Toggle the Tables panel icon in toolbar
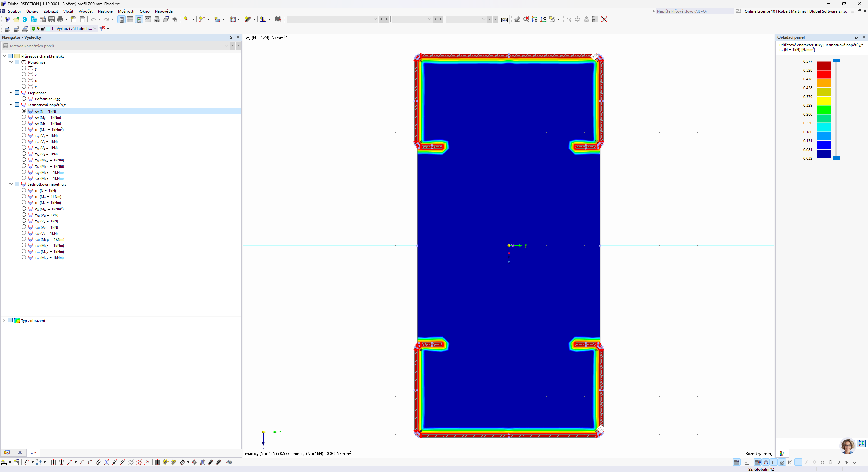This screenshot has height=472, width=868. click(x=130, y=19)
